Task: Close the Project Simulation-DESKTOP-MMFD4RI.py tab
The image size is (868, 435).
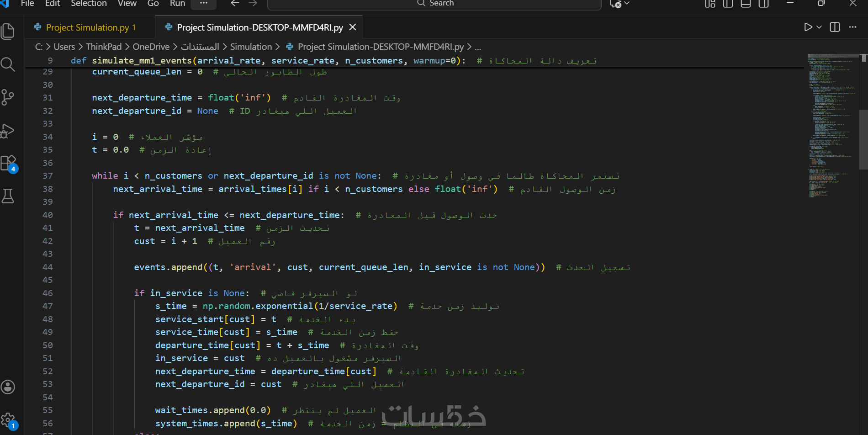Action: (353, 27)
